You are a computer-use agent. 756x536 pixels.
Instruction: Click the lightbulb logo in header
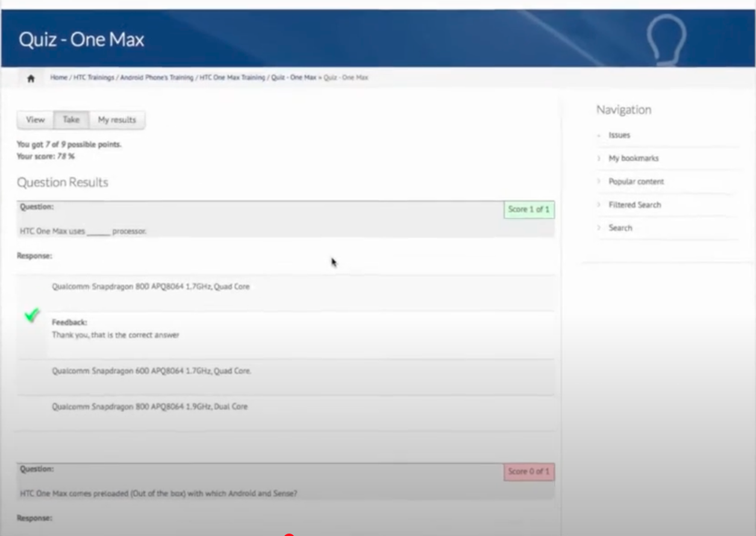point(666,39)
